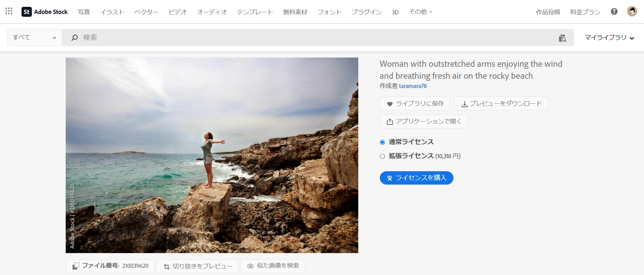Click the shopping cart icon on license button
644x275 pixels.
pyautogui.click(x=389, y=178)
